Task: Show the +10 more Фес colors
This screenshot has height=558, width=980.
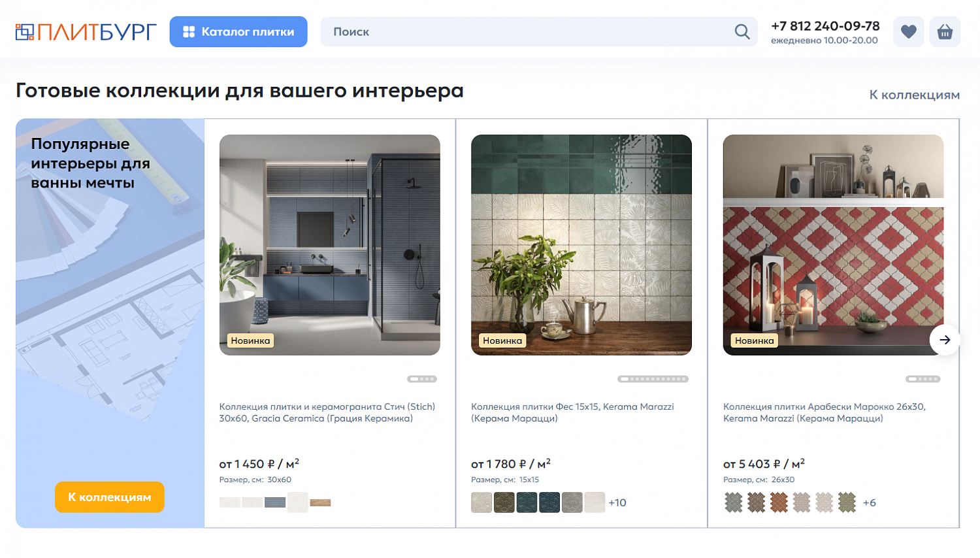Action: [617, 502]
